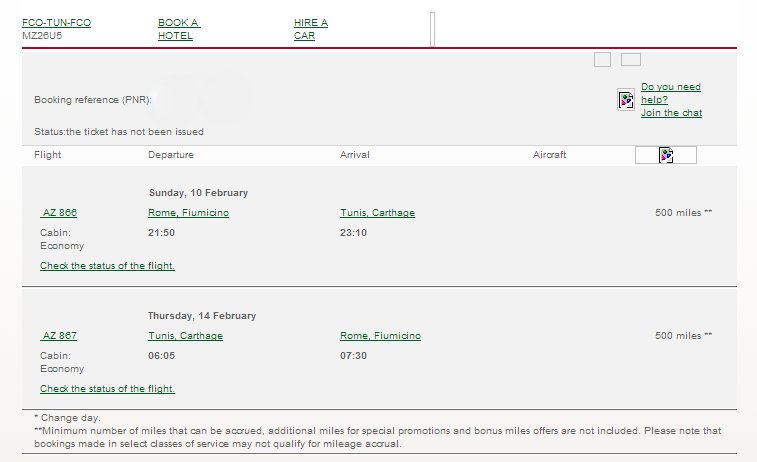This screenshot has width=757, height=462.
Task: Click Tunis, Carthage arrival link on 10 February
Action: click(x=377, y=212)
